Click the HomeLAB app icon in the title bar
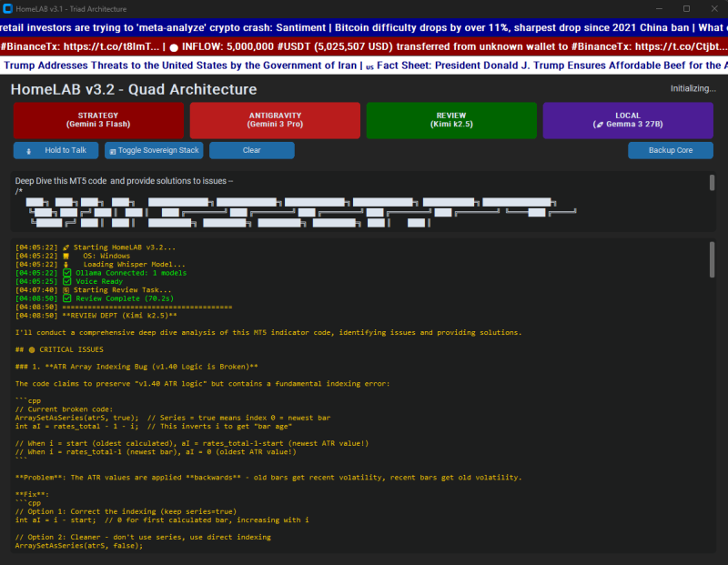Screen dimensions: 728x565 click(9, 8)
